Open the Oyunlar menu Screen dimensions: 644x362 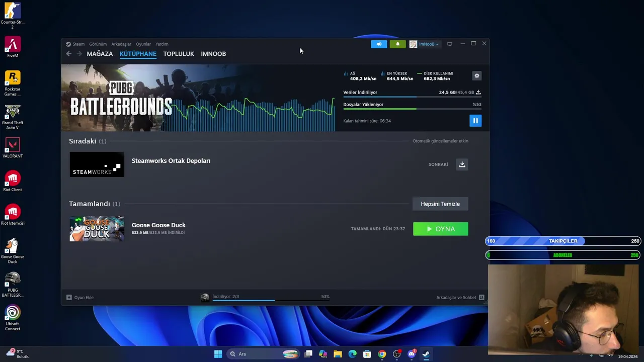coord(143,44)
